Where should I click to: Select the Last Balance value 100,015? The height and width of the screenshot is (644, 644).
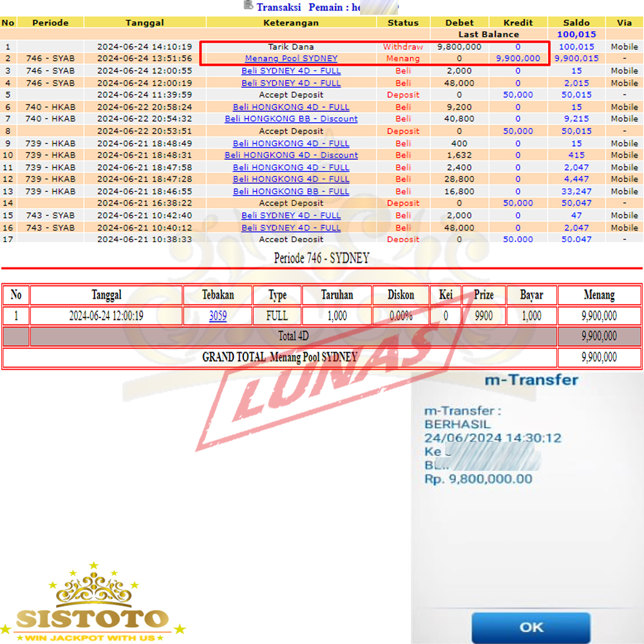pos(576,35)
